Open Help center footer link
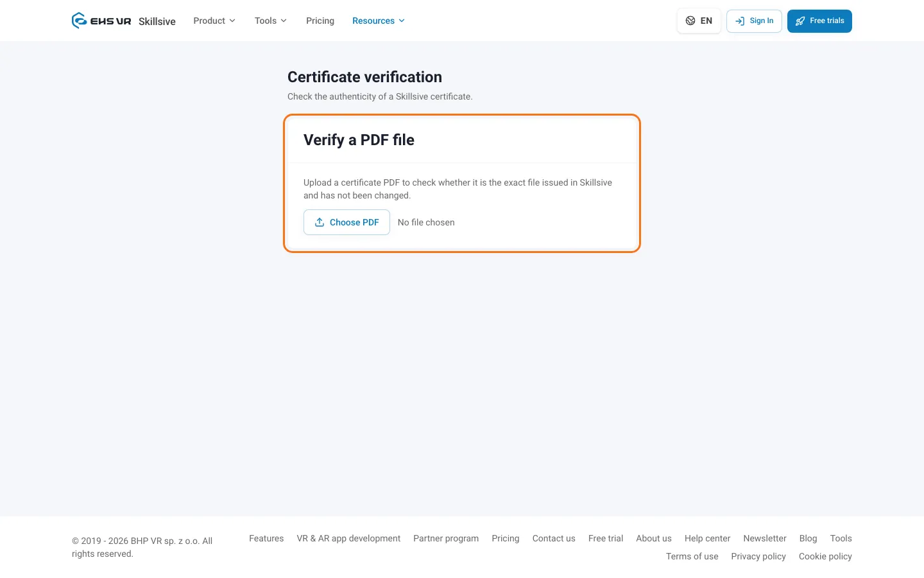 point(707,538)
